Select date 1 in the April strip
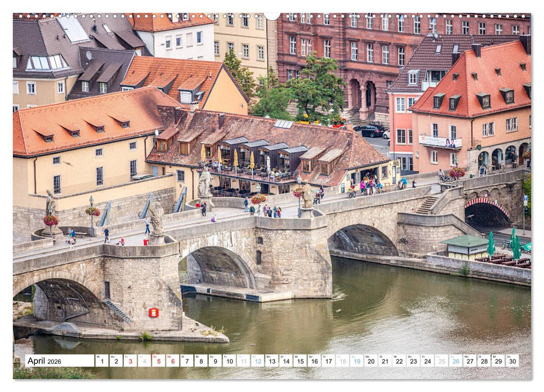The image size is (544, 392). click(101, 363)
